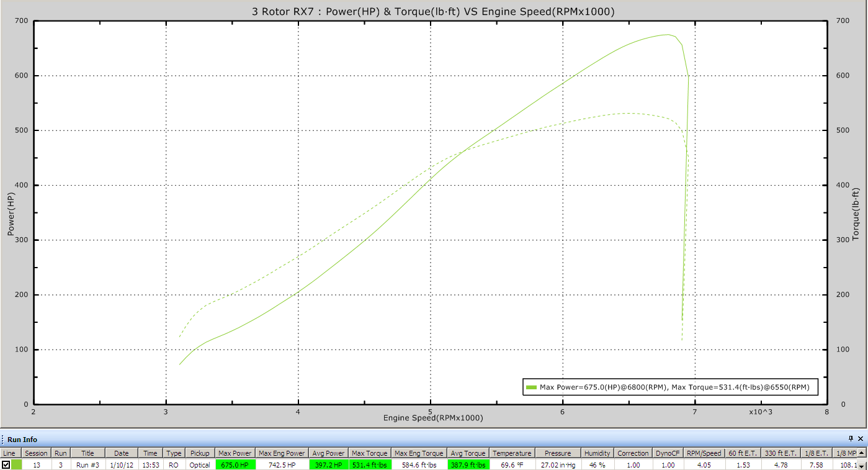This screenshot has width=868, height=470.
Task: Select the Humidity column header
Action: [597, 453]
